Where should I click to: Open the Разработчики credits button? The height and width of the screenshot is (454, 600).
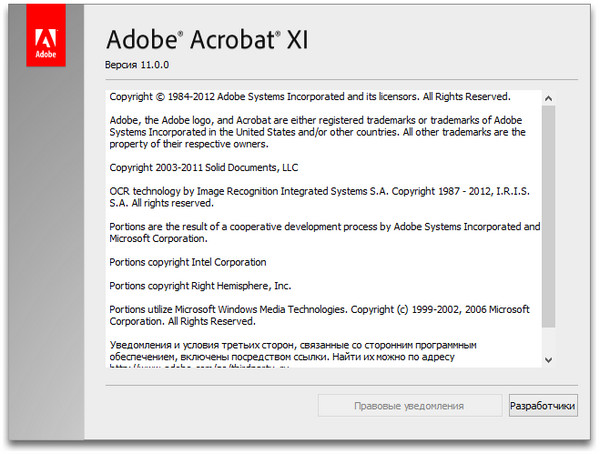point(543,406)
